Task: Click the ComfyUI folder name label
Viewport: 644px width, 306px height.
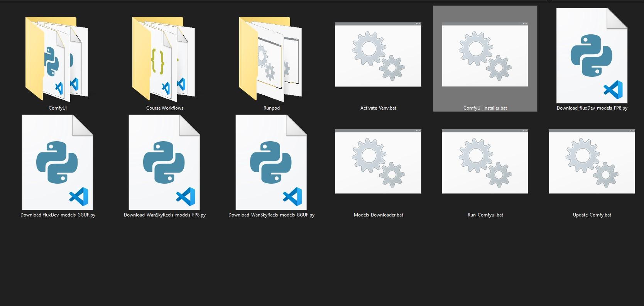Action: pyautogui.click(x=57, y=108)
